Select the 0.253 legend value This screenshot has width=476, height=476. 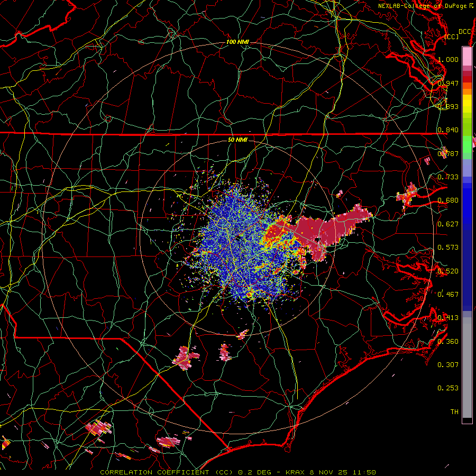[x=448, y=388]
